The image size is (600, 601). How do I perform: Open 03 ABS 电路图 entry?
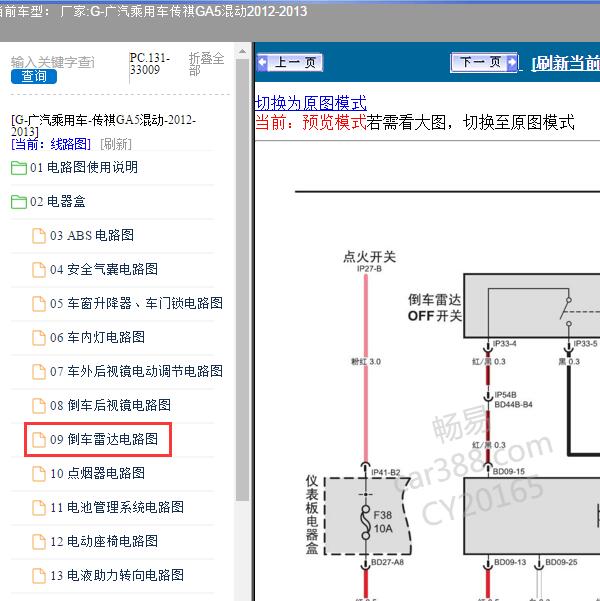[x=92, y=235]
